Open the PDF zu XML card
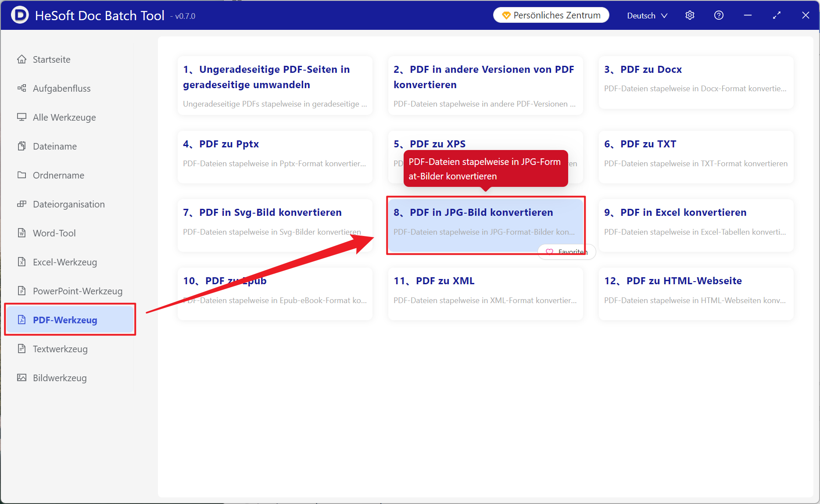 pos(486,294)
